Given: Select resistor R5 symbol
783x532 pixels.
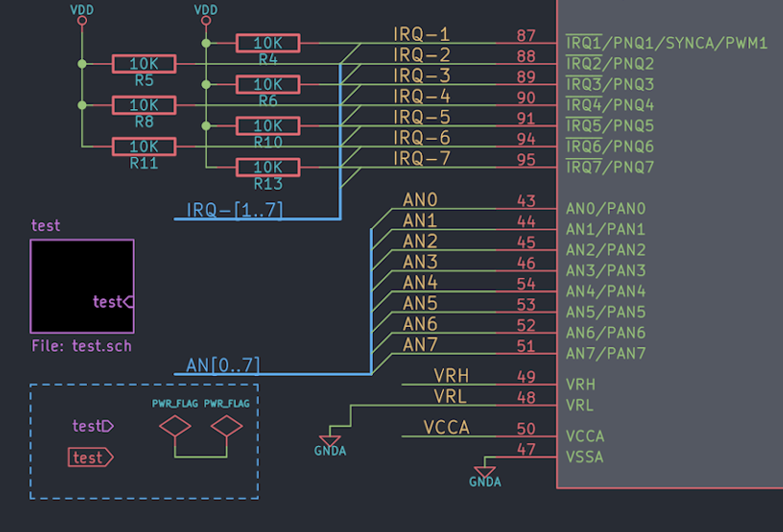Looking at the screenshot, I should tap(144, 64).
